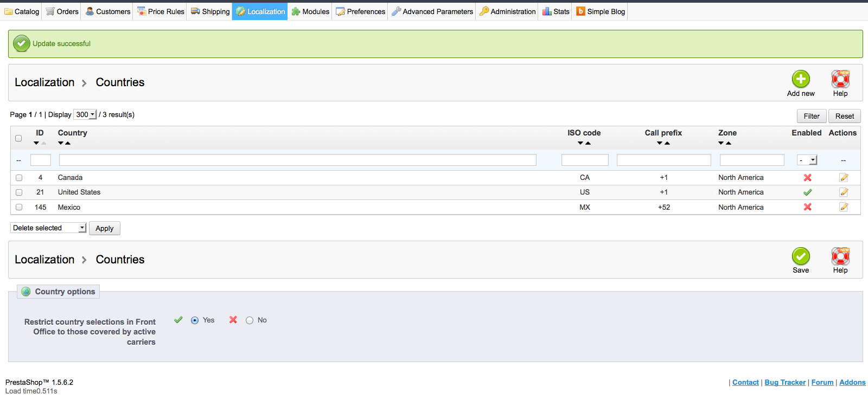Focus the ISO code filter field
The height and width of the screenshot is (400, 868).
point(585,160)
